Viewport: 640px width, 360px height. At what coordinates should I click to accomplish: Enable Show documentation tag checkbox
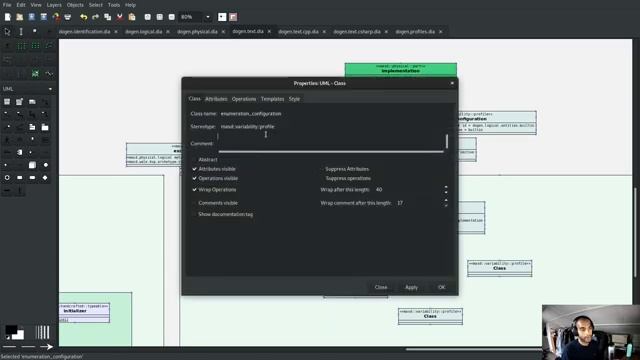194,214
